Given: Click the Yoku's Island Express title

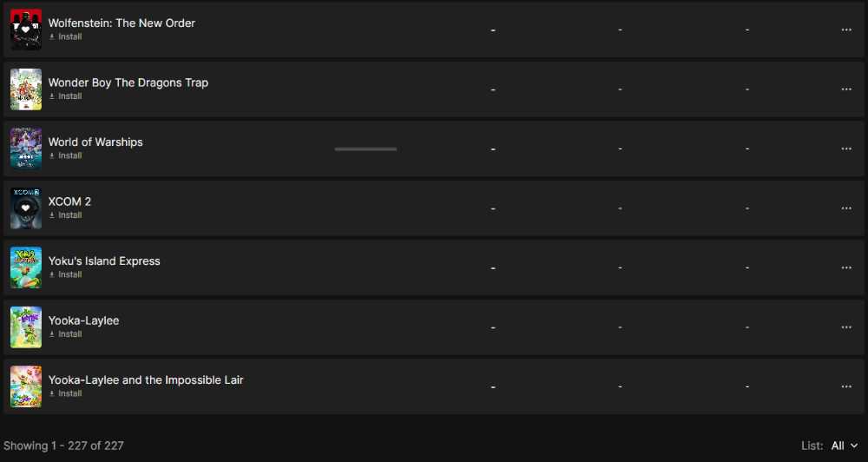Looking at the screenshot, I should 104,261.
